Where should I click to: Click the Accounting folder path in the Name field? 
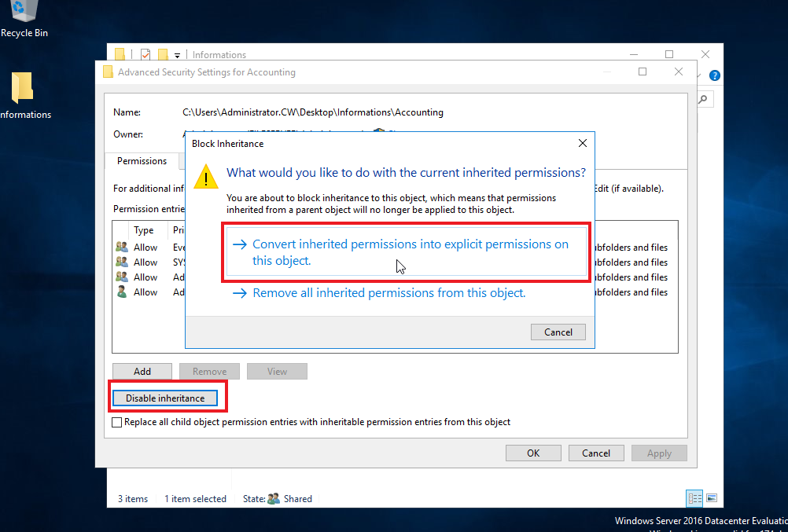pos(312,112)
